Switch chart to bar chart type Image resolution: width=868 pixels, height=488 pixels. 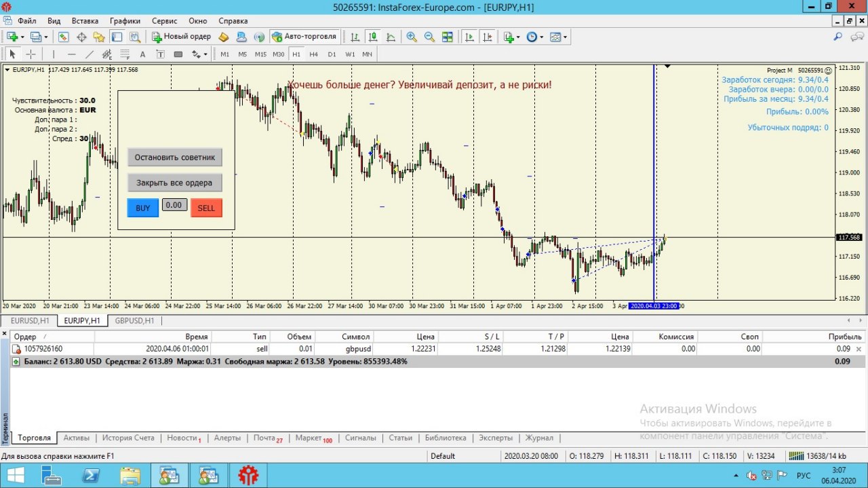tap(355, 37)
